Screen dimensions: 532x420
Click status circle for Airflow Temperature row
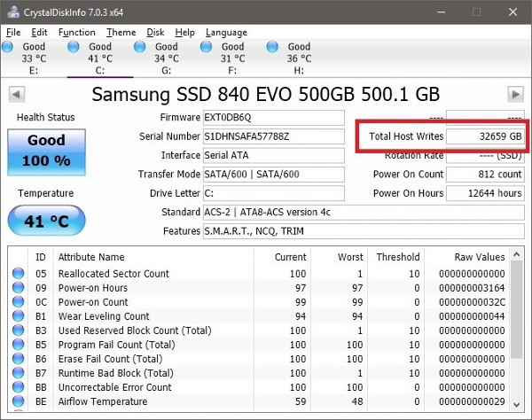(19, 401)
